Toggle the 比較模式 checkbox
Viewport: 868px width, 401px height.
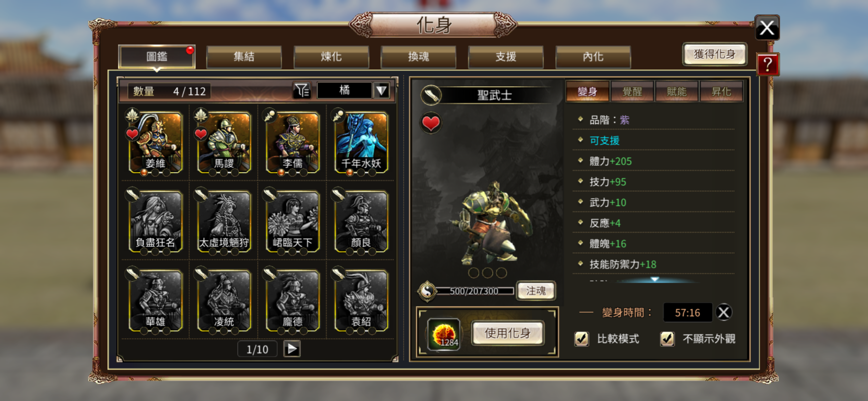[x=582, y=339]
